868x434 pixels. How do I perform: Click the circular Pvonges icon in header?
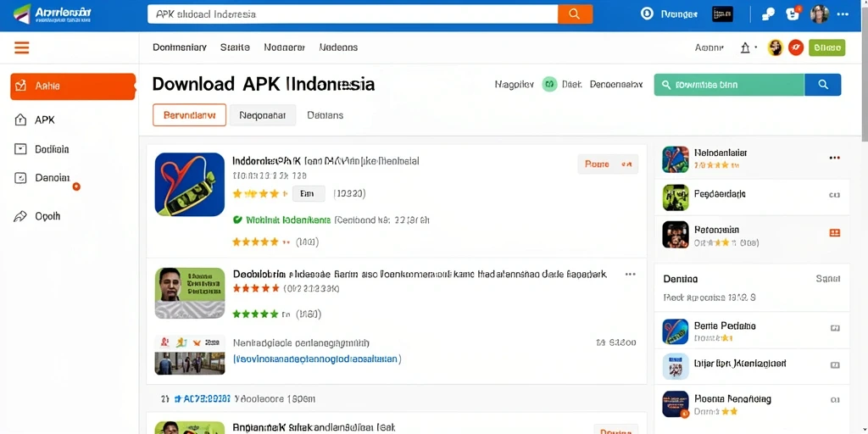[647, 14]
